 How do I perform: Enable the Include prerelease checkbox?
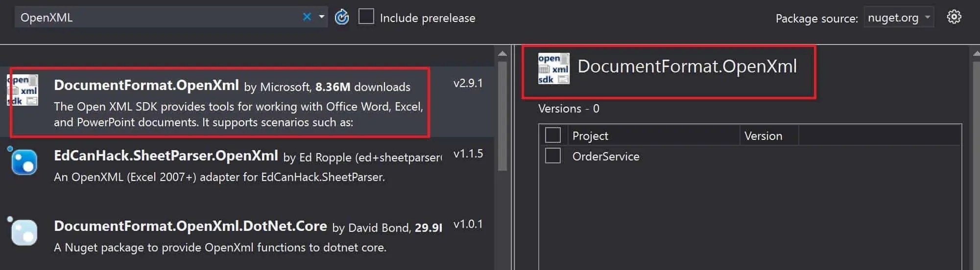pos(366,17)
